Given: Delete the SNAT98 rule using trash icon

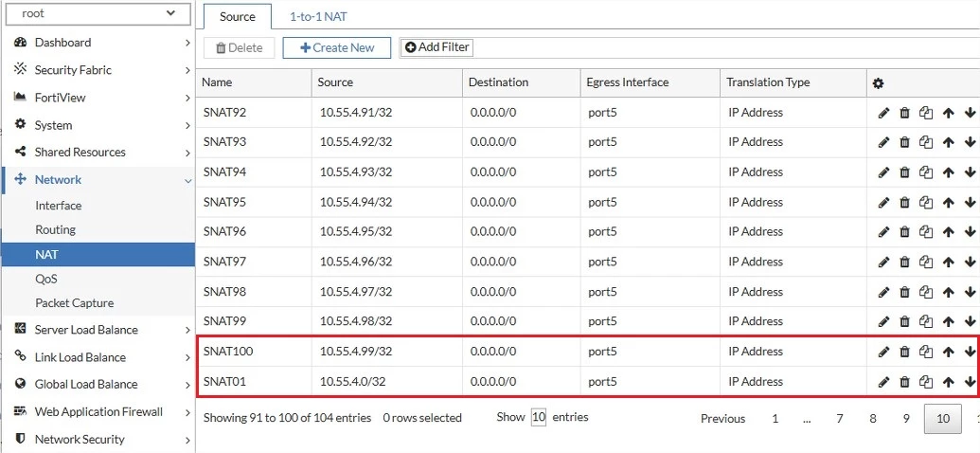Looking at the screenshot, I should (904, 292).
